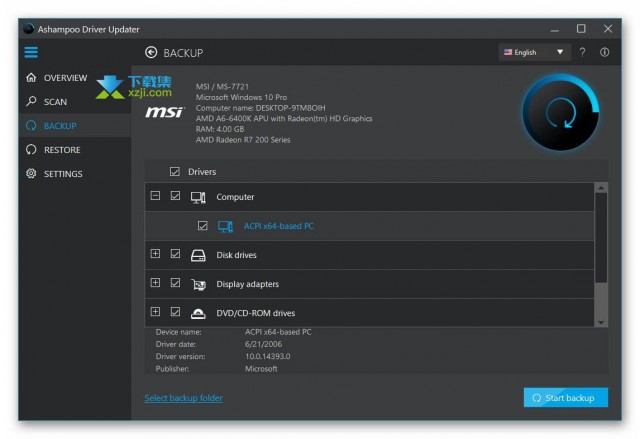Click the Ashampoo app logo in title bar
Viewport: 640px width, 439px height.
point(29,29)
